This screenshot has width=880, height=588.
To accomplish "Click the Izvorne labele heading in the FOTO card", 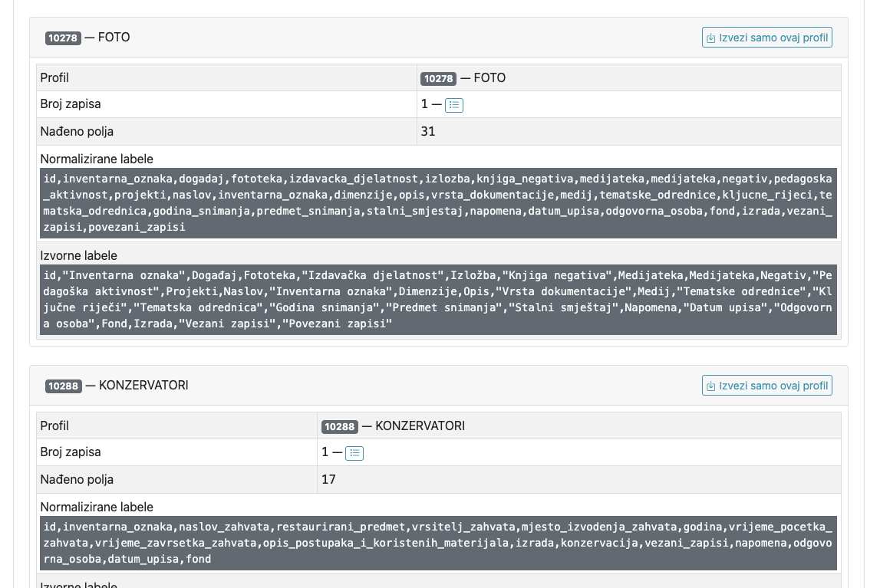I will pos(78,255).
